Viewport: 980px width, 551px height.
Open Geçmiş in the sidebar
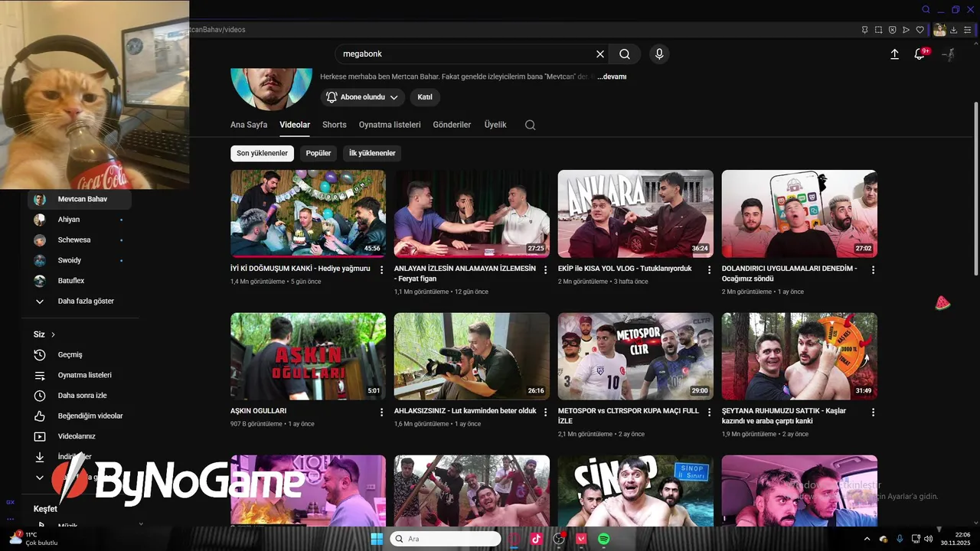[x=80, y=355]
